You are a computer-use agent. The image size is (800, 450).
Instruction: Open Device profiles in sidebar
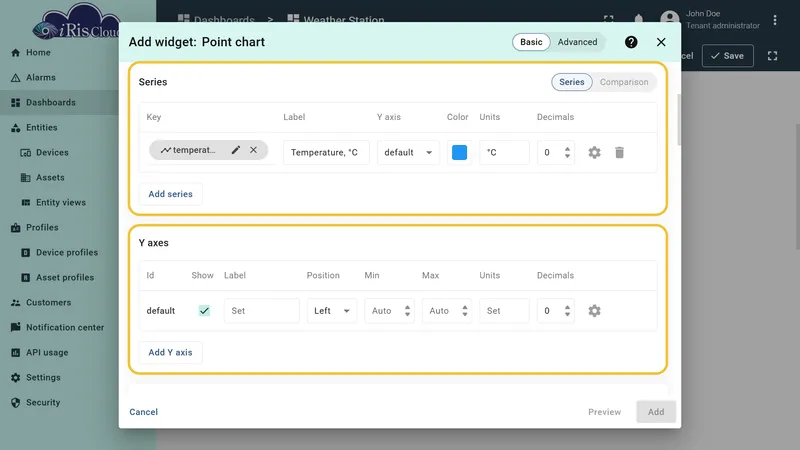pyautogui.click(x=67, y=253)
